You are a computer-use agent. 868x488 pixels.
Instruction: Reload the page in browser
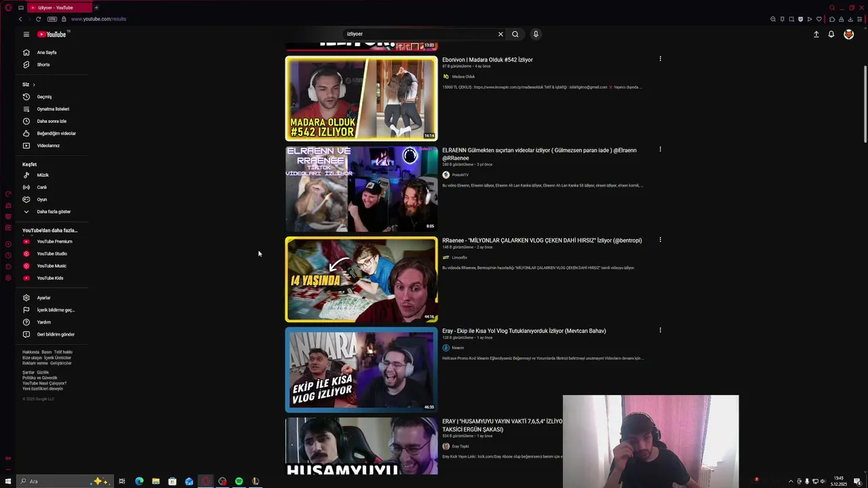tap(38, 19)
